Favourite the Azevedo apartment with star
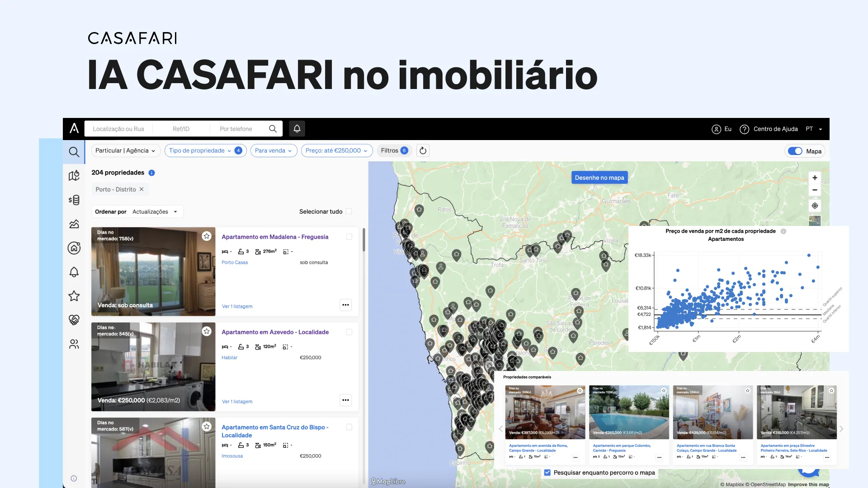 [x=207, y=331]
